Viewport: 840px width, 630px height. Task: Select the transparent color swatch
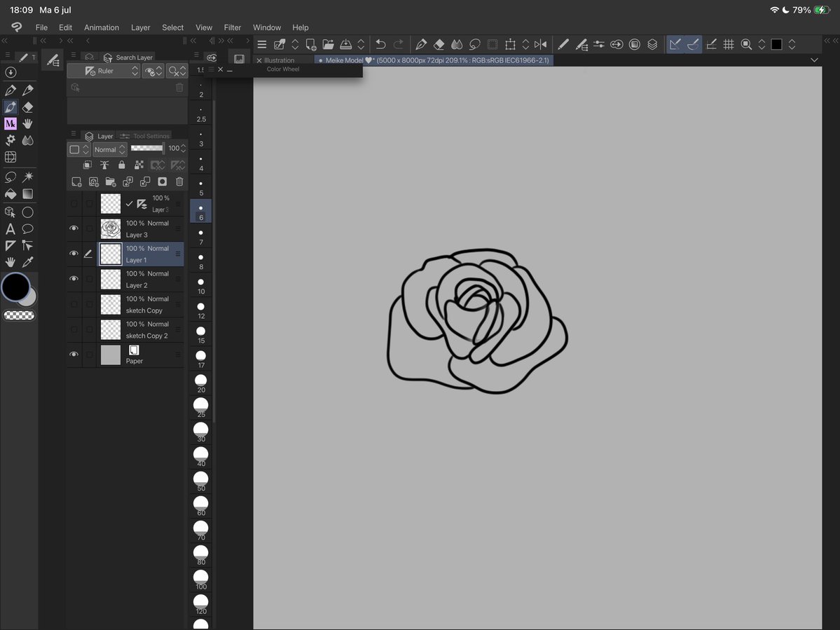pyautogui.click(x=20, y=315)
